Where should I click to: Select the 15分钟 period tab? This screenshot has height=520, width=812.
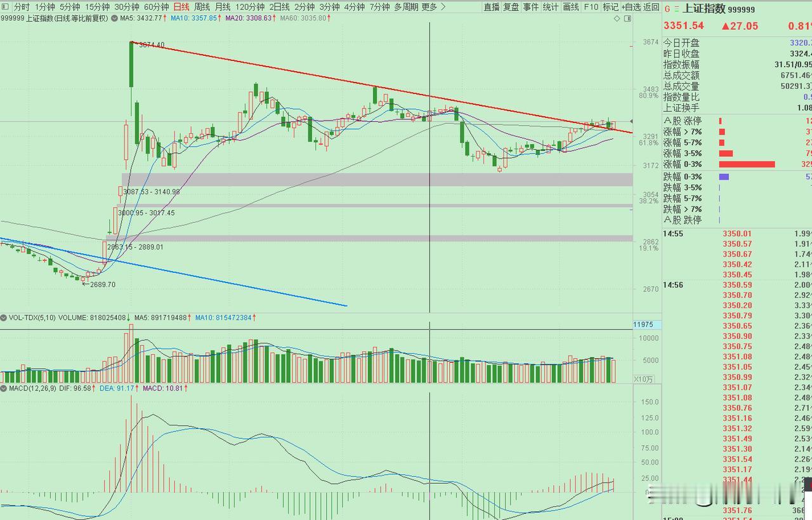97,7
